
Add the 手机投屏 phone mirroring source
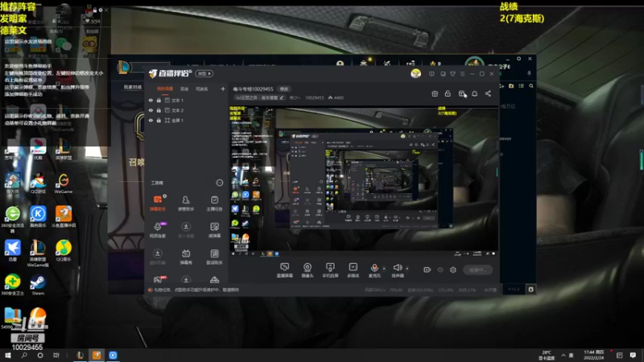pos(330,270)
